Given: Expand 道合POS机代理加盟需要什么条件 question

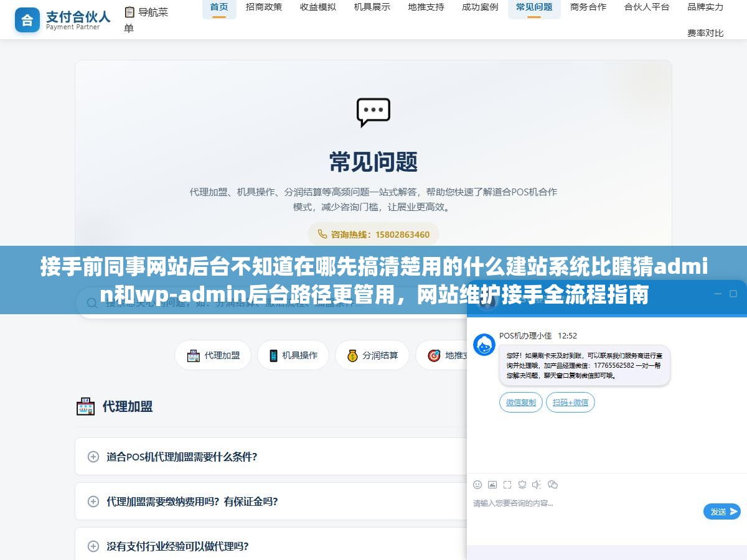Looking at the screenshot, I should pyautogui.click(x=271, y=457).
